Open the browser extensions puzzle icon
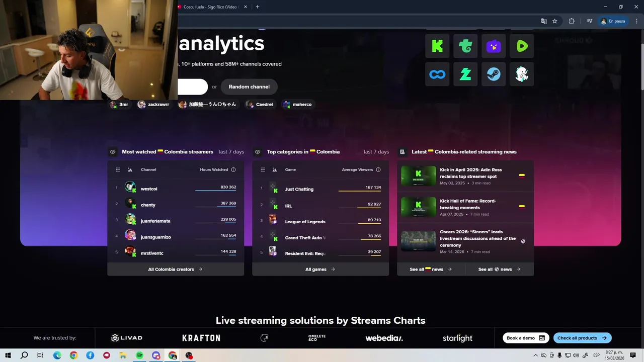Image resolution: width=644 pixels, height=362 pixels. coord(572,21)
